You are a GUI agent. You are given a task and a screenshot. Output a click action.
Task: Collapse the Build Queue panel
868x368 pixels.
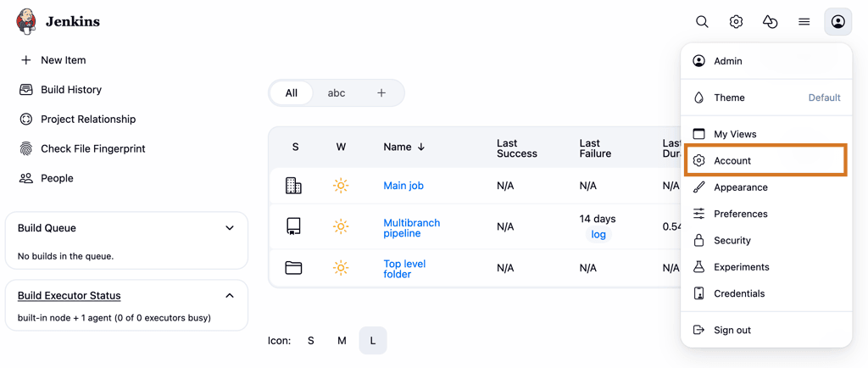pyautogui.click(x=230, y=228)
